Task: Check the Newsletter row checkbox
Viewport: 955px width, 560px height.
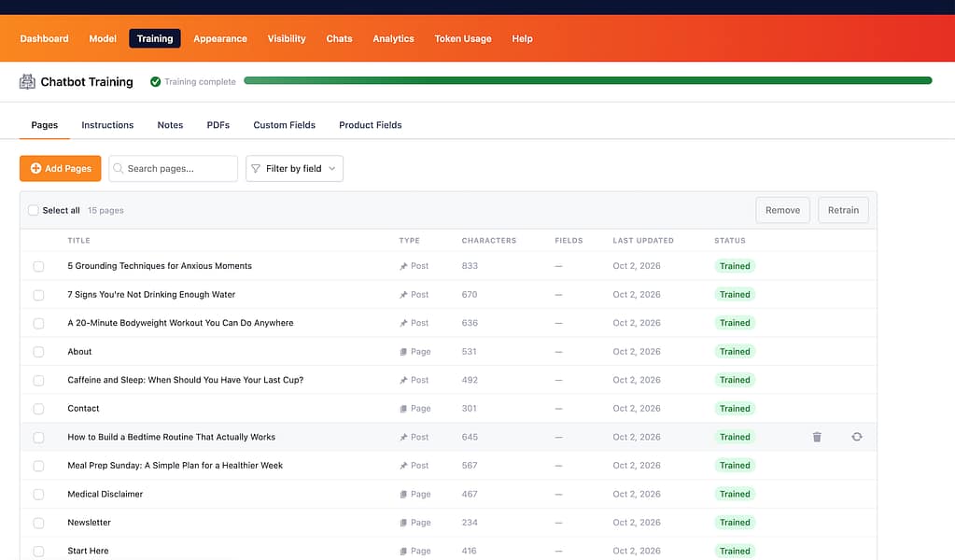Action: pos(38,523)
